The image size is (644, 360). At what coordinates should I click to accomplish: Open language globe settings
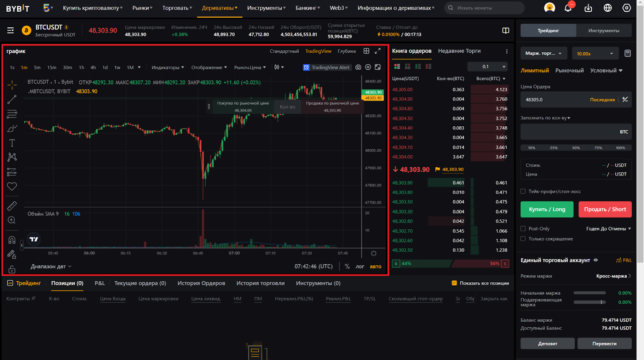click(608, 8)
